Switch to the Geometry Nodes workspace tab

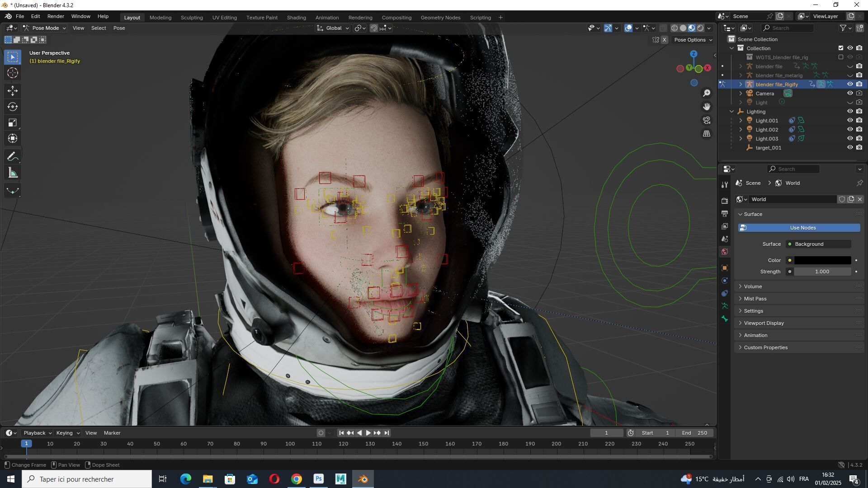click(x=440, y=18)
